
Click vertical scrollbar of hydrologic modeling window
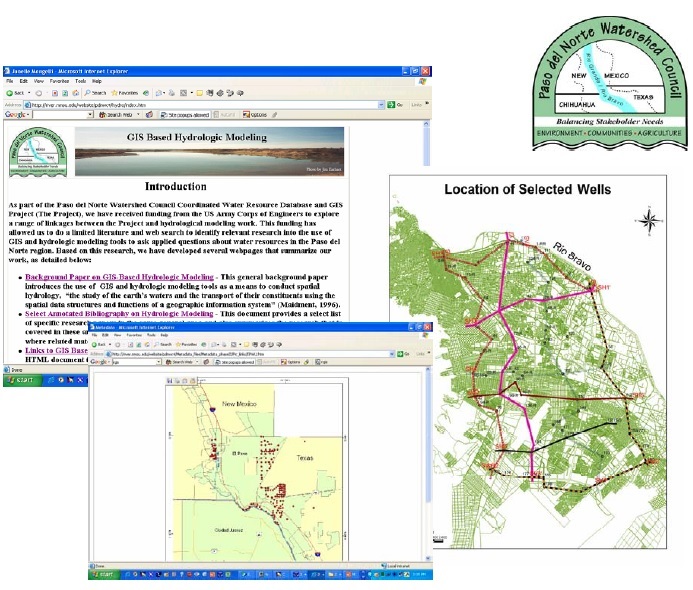click(x=426, y=144)
